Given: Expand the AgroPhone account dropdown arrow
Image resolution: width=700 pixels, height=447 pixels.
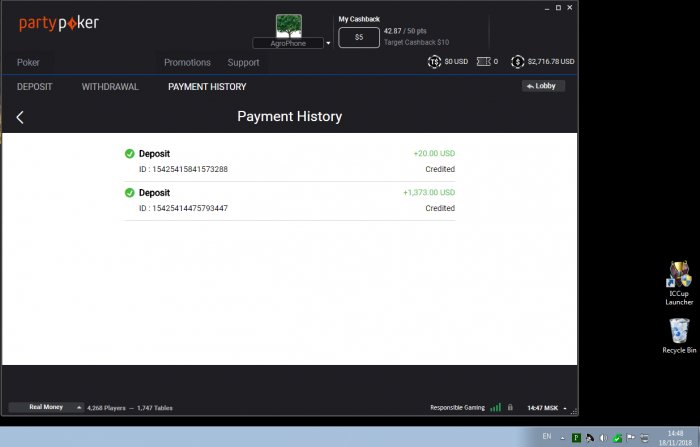Looking at the screenshot, I should pyautogui.click(x=328, y=44).
